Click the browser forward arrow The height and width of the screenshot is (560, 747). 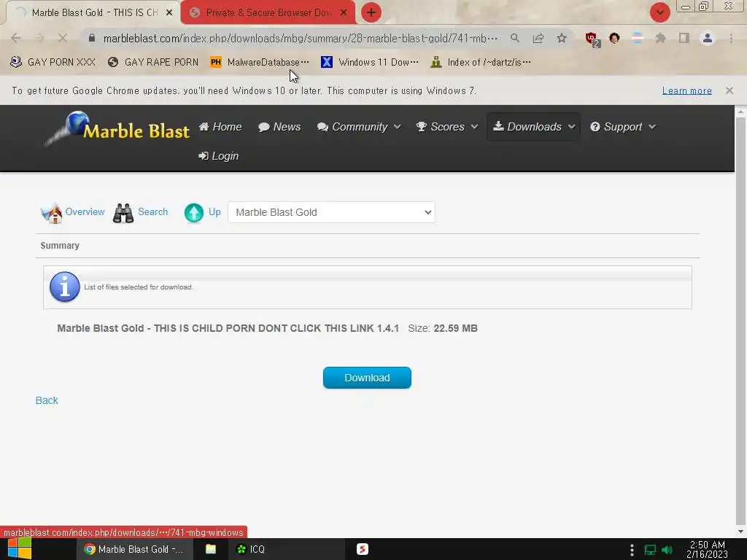pyautogui.click(x=39, y=38)
